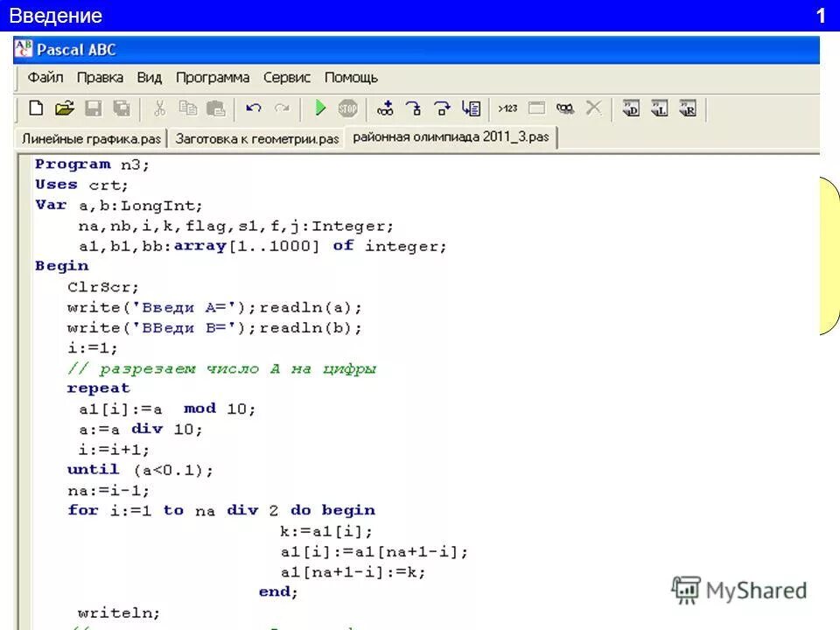Click the Pascal ABC title bar icon

coord(24,49)
